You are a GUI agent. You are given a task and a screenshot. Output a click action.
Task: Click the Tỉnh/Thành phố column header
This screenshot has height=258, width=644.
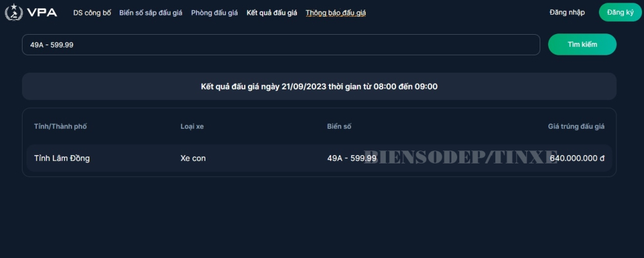(61, 126)
